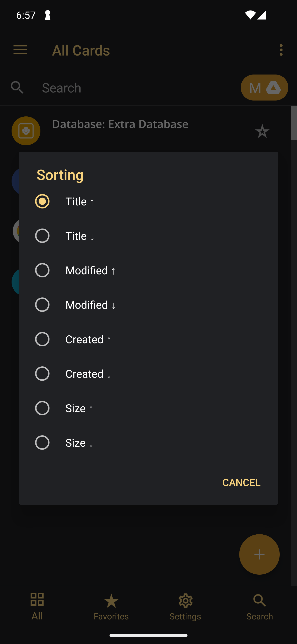
Task: Pick Size ascending sort order
Action: pos(148,408)
